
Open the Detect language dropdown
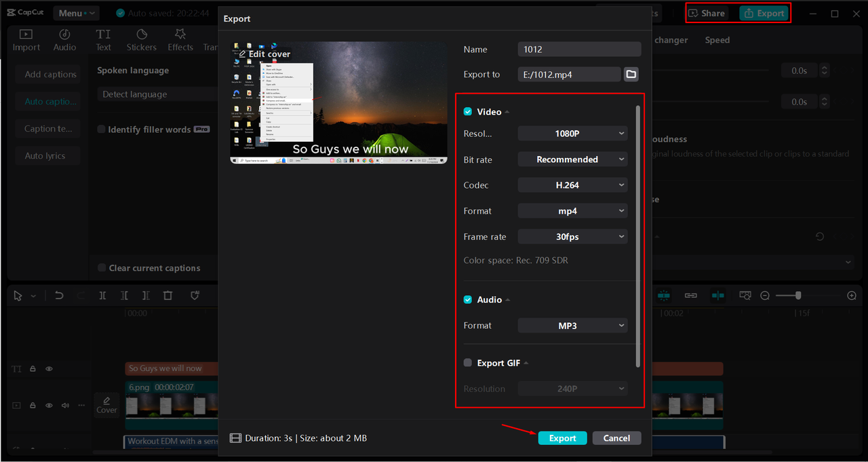[x=157, y=94]
